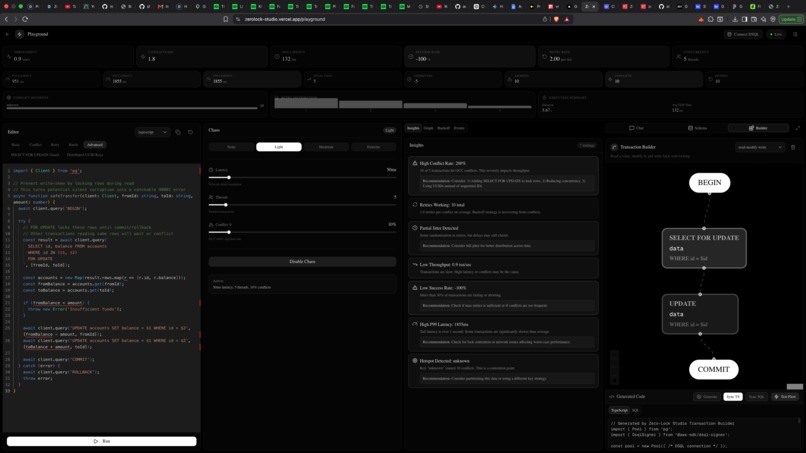Select the Extreme chaos level
Image resolution: width=806 pixels, height=453 pixels.
373,147
